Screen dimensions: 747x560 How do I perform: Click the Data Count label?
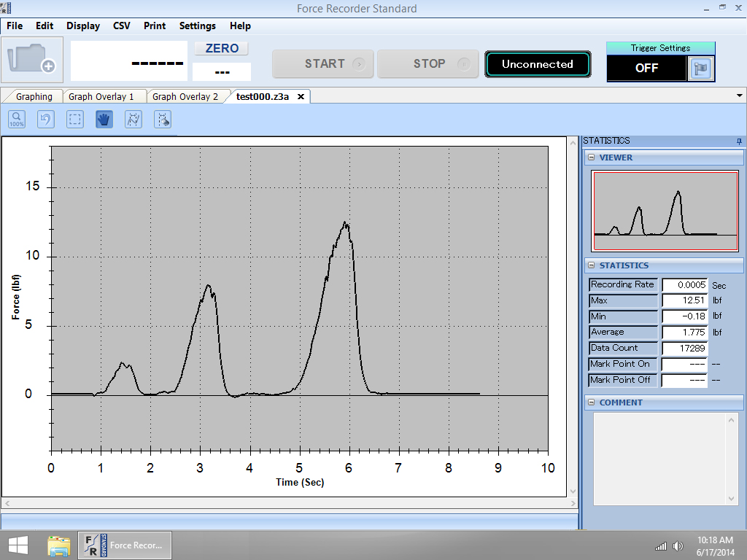[x=623, y=348]
